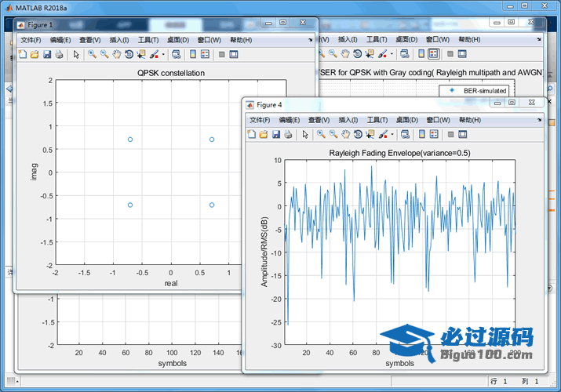Save figure icon in Figure 4 toolbar
The width and height of the screenshot is (561, 392).
click(276, 134)
